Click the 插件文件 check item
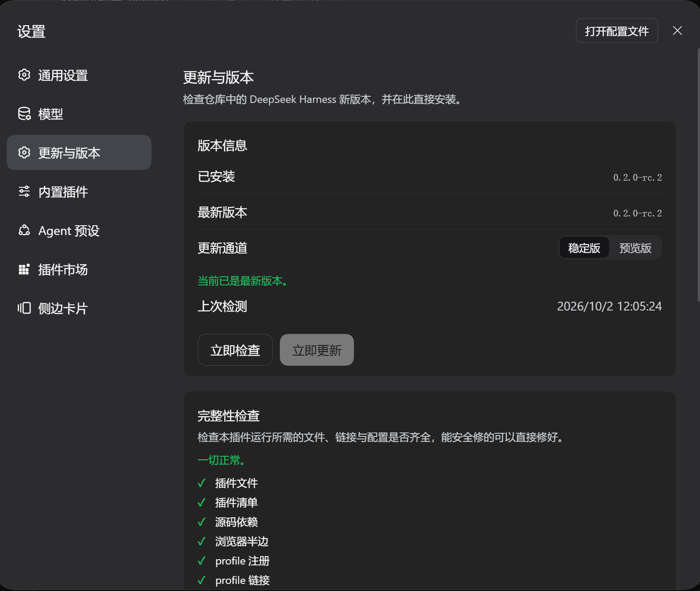This screenshot has width=700, height=591. tap(237, 483)
